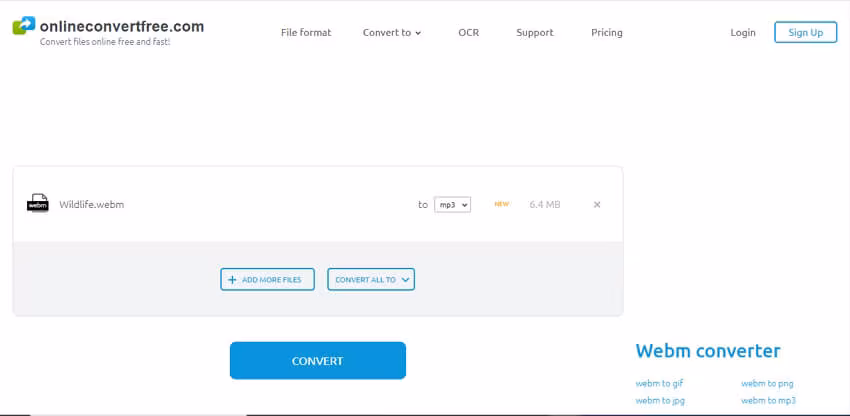Click the Login link
The height and width of the screenshot is (416, 850).
pos(743,33)
